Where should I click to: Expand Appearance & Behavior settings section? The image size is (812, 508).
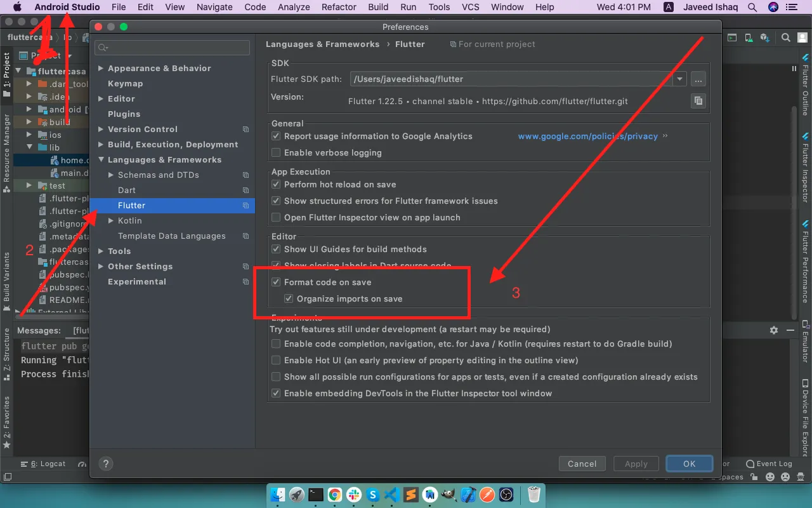point(101,69)
